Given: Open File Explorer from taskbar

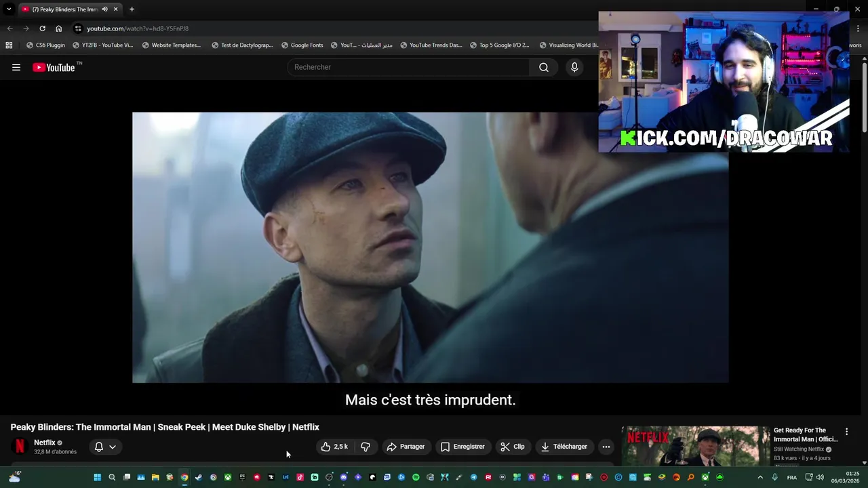Looking at the screenshot, I should coord(155,477).
